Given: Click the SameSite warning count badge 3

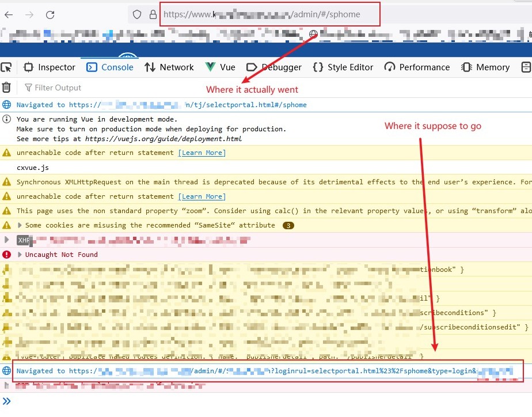Looking at the screenshot, I should point(288,225).
